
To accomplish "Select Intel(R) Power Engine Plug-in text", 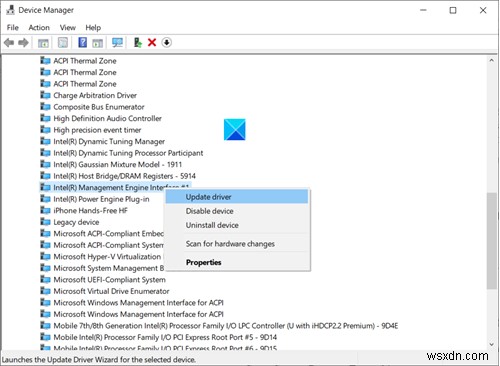I will coord(101,199).
